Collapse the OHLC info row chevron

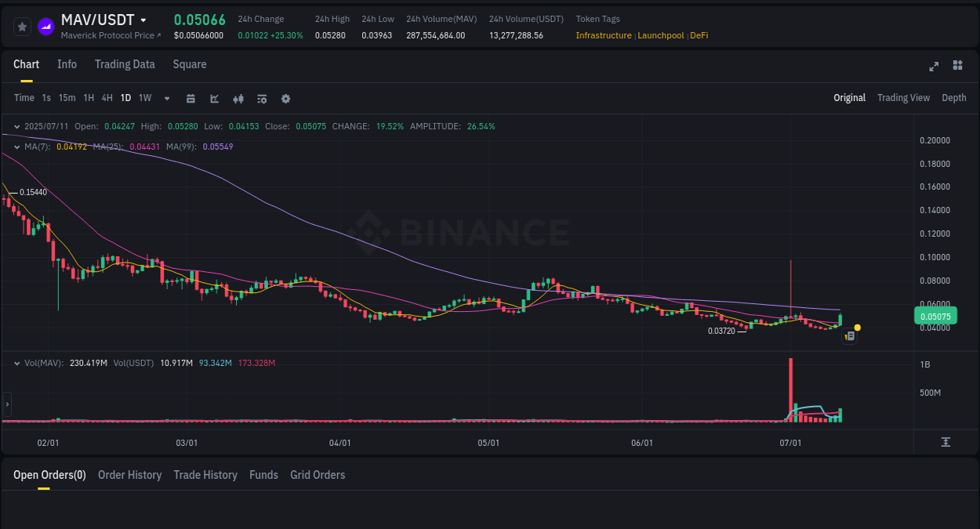(x=16, y=125)
